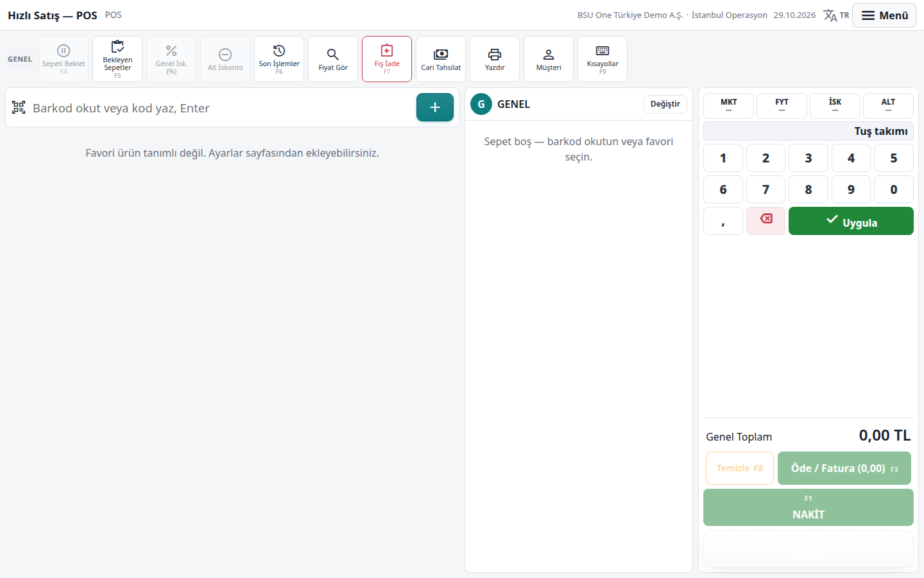
Task: Open Cari Tahsilat collection
Action: 441,59
